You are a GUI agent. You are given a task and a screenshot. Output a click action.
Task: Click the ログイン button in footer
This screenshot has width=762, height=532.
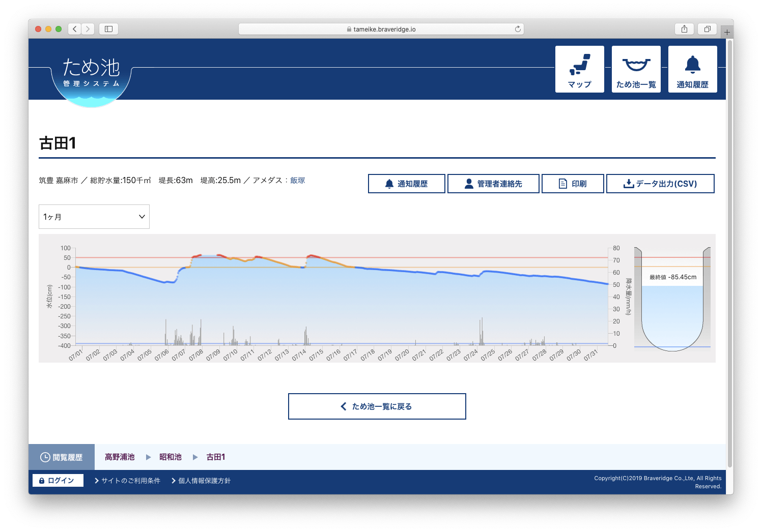coord(58,481)
